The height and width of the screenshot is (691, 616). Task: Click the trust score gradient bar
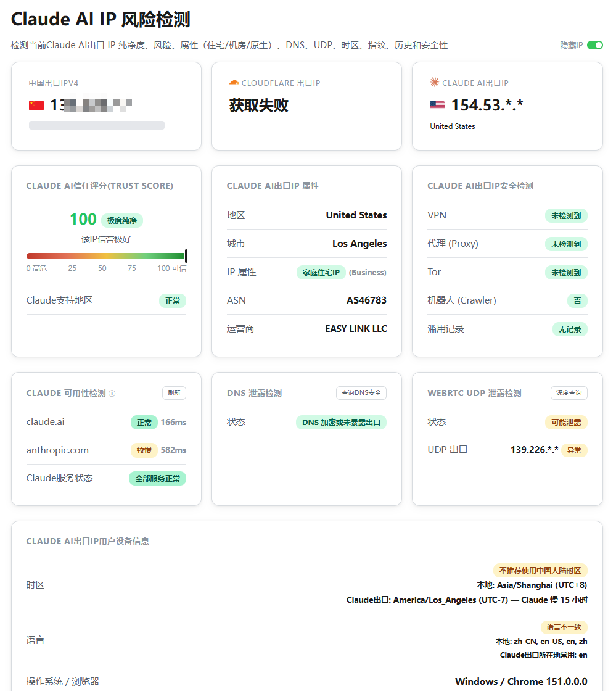(x=105, y=256)
